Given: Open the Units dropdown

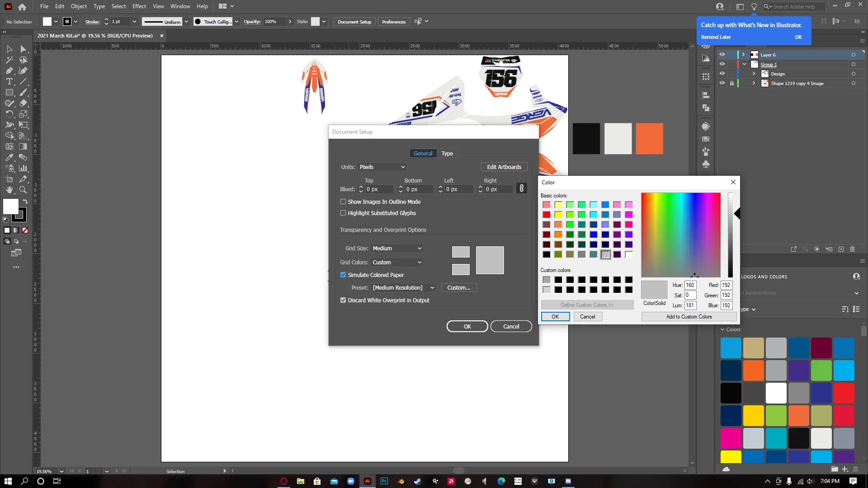Looking at the screenshot, I should point(382,167).
